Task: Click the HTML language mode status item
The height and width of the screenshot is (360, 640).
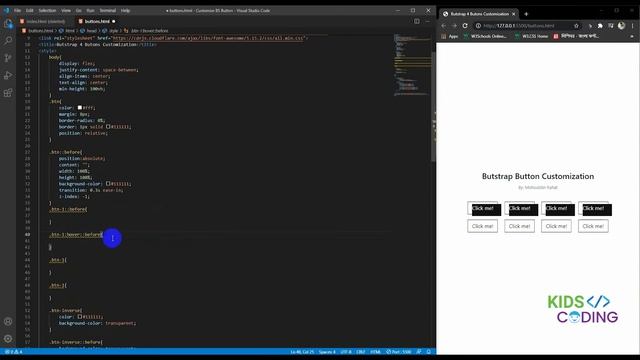Action: tap(376, 352)
